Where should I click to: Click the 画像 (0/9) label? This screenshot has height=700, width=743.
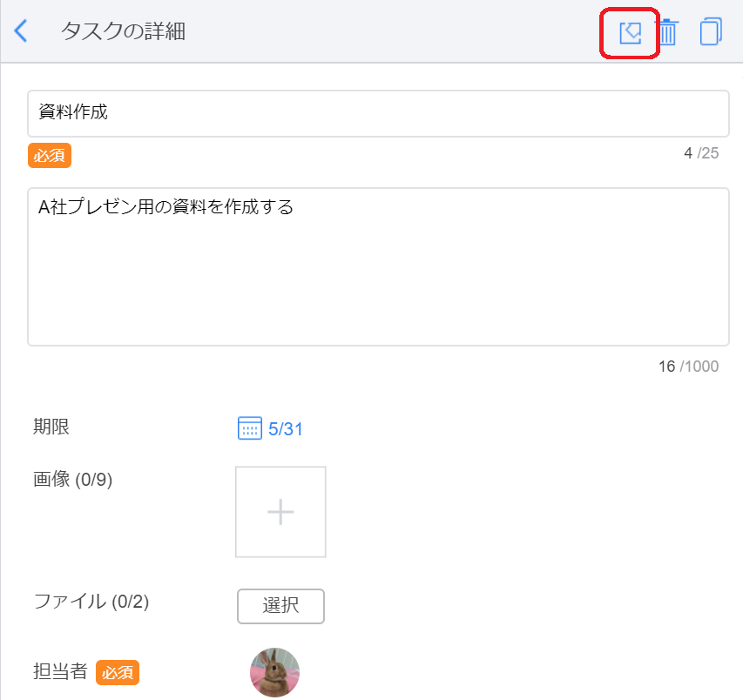tap(73, 479)
